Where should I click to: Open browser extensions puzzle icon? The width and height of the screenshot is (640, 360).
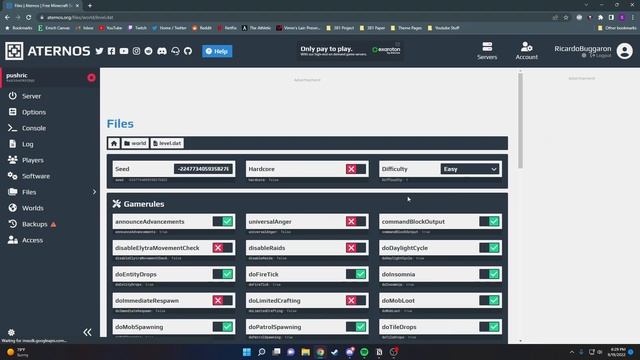600,18
